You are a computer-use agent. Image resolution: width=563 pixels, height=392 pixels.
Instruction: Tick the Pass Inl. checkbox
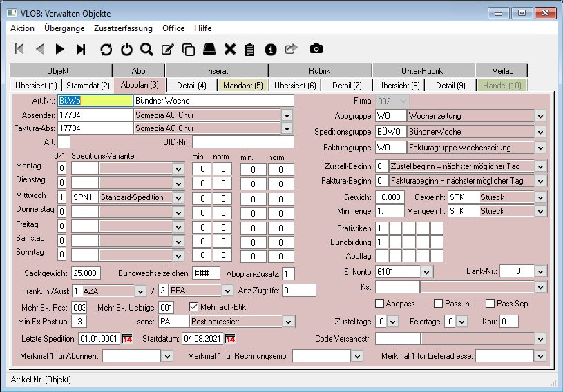tap(438, 304)
